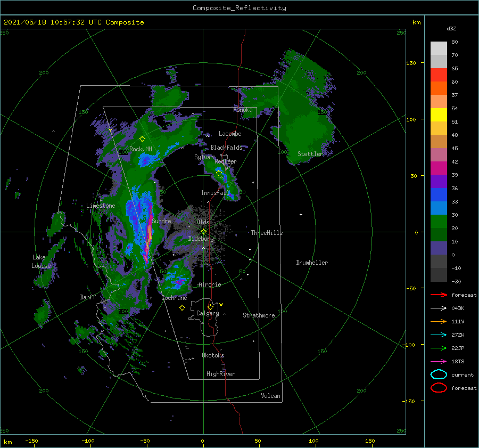Screen dimensions: 479x448
Task: Click the ThreeHills town label
Action: point(267,233)
